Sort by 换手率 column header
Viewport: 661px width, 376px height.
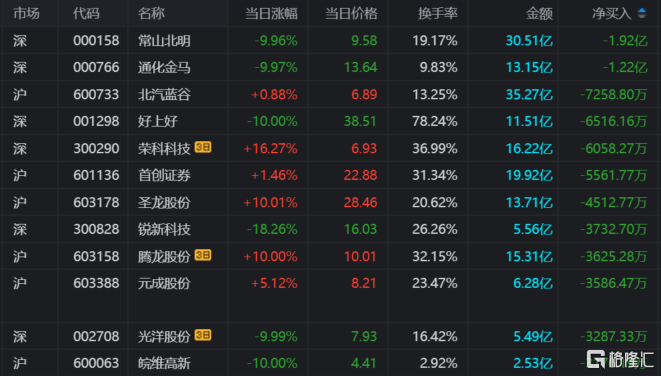coord(438,13)
